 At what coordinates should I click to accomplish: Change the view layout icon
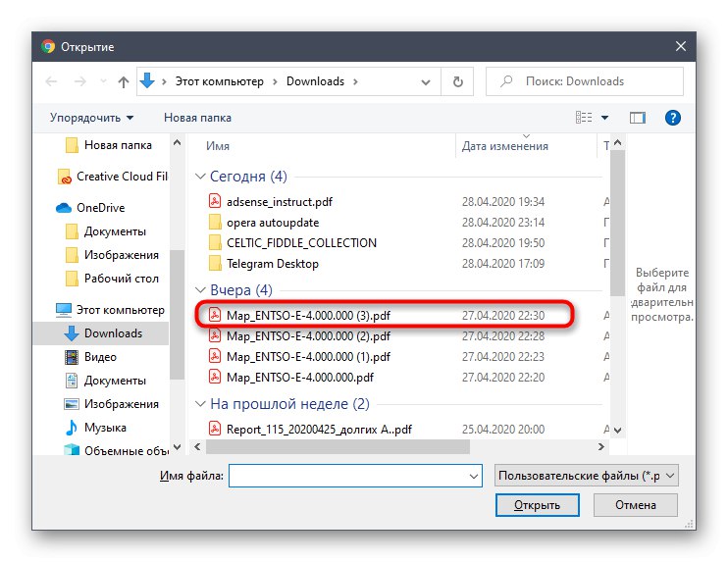coord(584,118)
